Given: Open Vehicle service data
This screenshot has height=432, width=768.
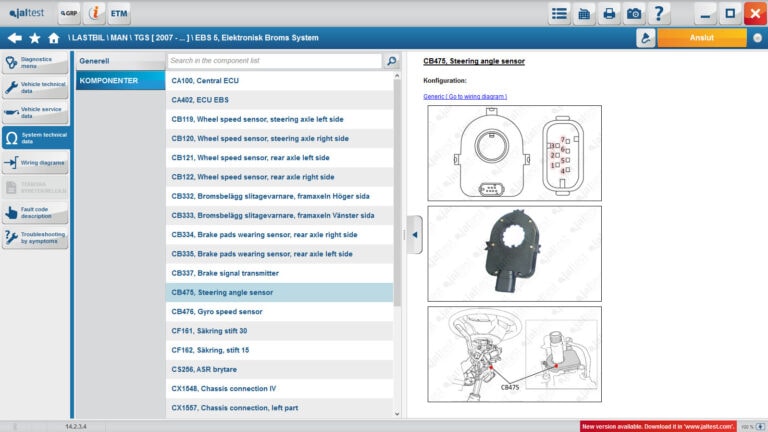Looking at the screenshot, I should [35, 113].
